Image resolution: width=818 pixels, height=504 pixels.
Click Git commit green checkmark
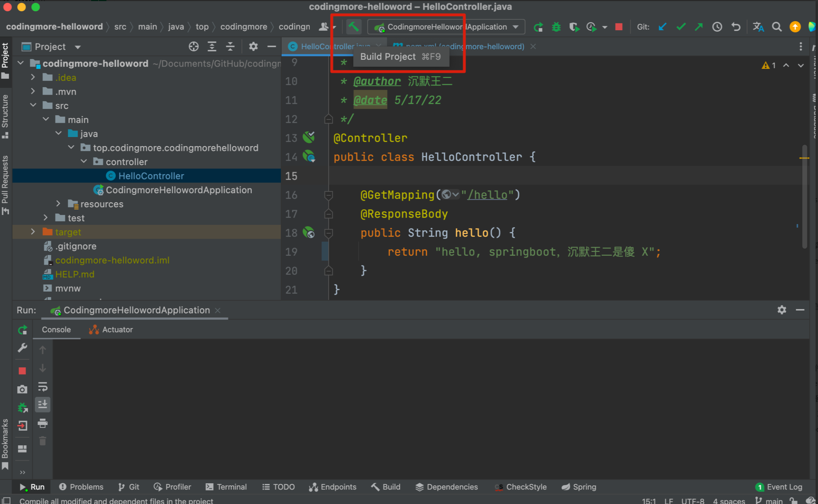(681, 27)
